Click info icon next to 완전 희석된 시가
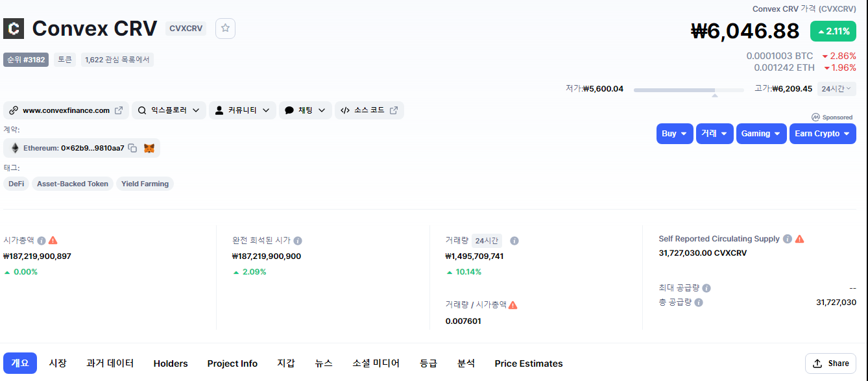The height and width of the screenshot is (381, 868). (298, 240)
